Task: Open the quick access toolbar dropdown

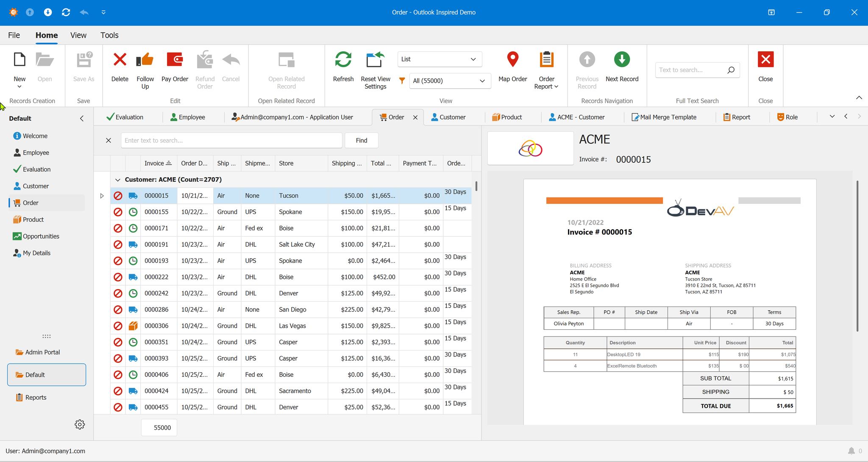Action: pyautogui.click(x=103, y=12)
